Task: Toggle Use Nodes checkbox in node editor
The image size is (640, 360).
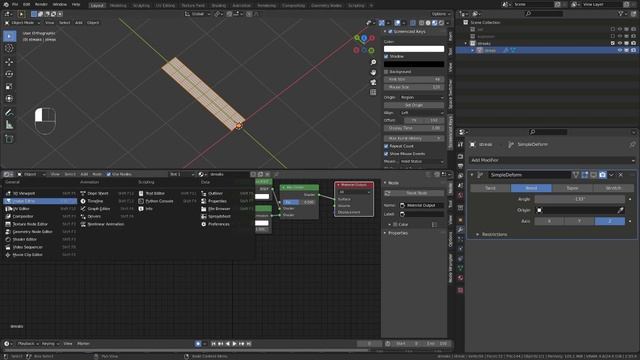Action: coord(109,174)
